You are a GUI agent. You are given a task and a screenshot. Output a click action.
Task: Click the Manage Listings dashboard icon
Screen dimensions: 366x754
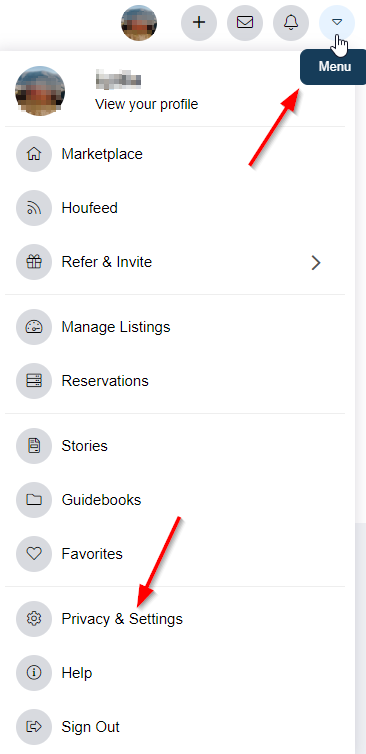[34, 327]
